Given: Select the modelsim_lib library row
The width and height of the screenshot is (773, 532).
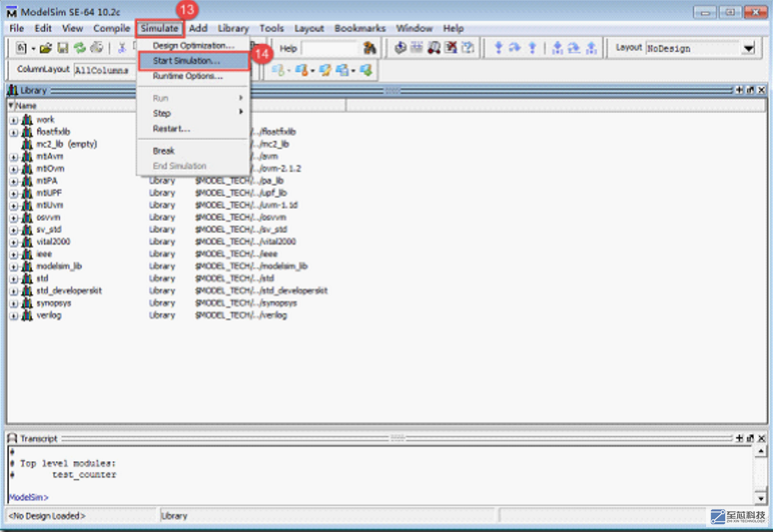Looking at the screenshot, I should tap(59, 266).
